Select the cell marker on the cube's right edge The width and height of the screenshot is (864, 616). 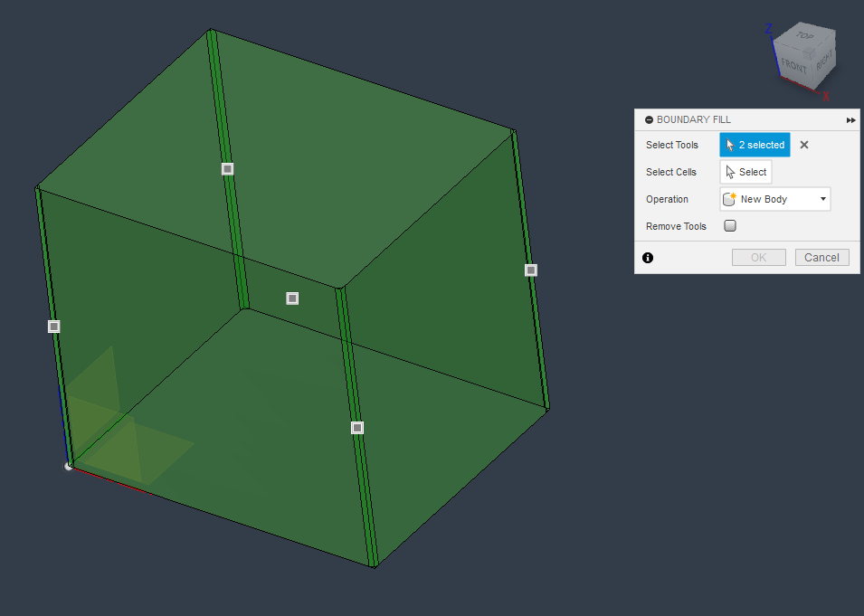(x=530, y=270)
